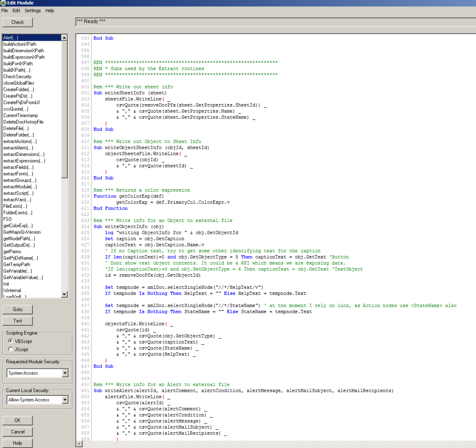Image resolution: width=476 pixels, height=448 pixels.
Task: Click the Cancel button
Action: [x=17, y=431]
